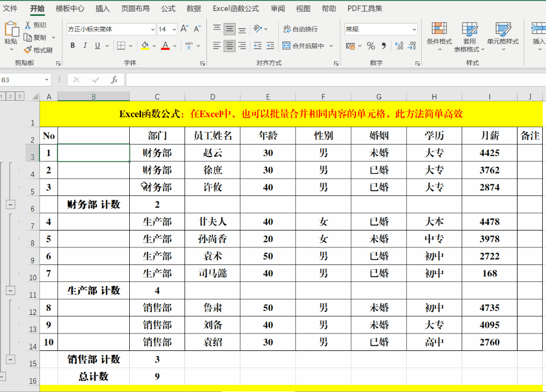Open the Name Box dropdown arrow

[x=47, y=80]
